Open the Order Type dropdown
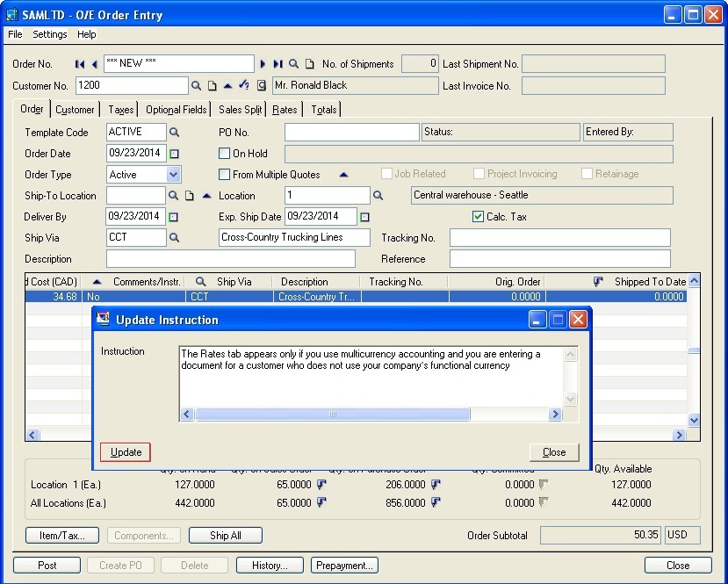728x584 pixels. click(172, 174)
